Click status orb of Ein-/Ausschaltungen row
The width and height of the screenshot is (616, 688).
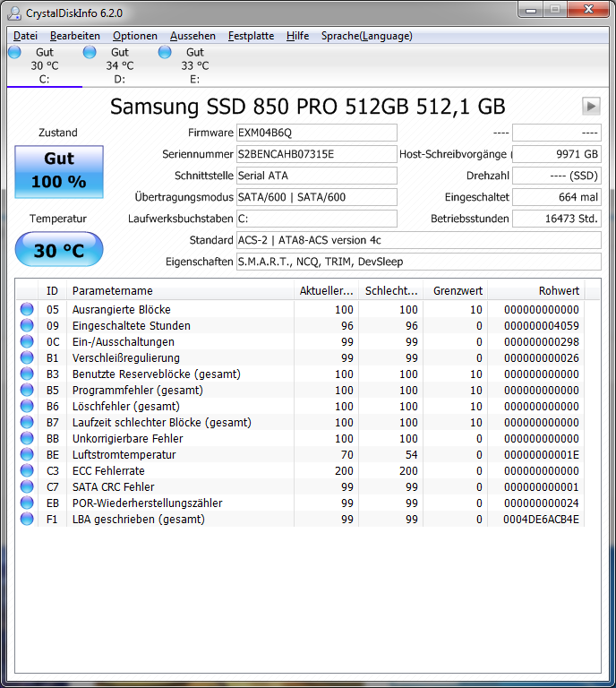[x=27, y=341]
